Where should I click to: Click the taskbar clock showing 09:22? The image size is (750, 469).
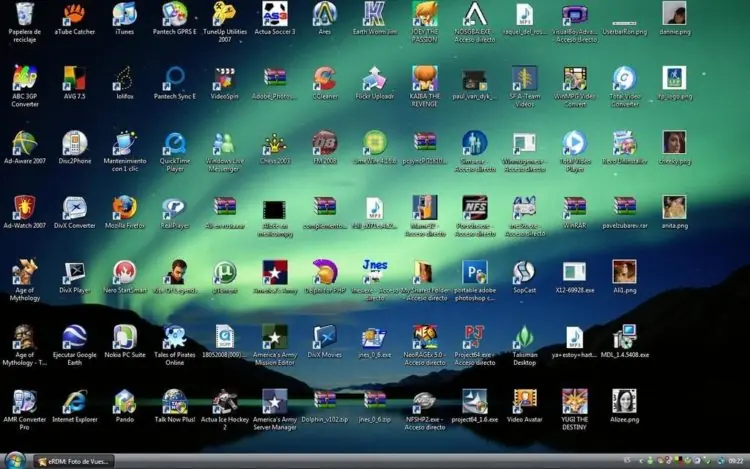(x=736, y=461)
